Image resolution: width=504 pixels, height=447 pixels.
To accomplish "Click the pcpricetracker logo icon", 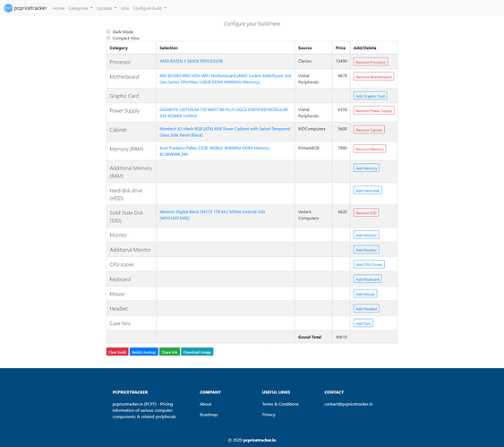I will coord(8,8).
